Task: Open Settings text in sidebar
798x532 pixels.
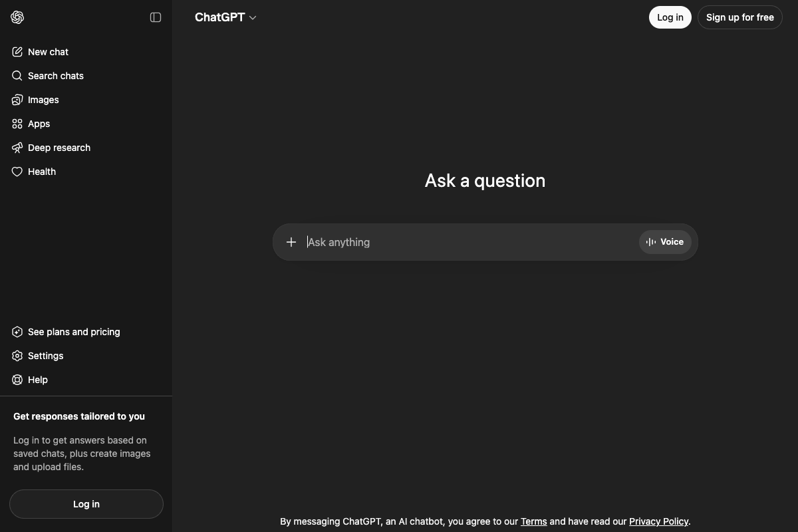Action: 46,356
